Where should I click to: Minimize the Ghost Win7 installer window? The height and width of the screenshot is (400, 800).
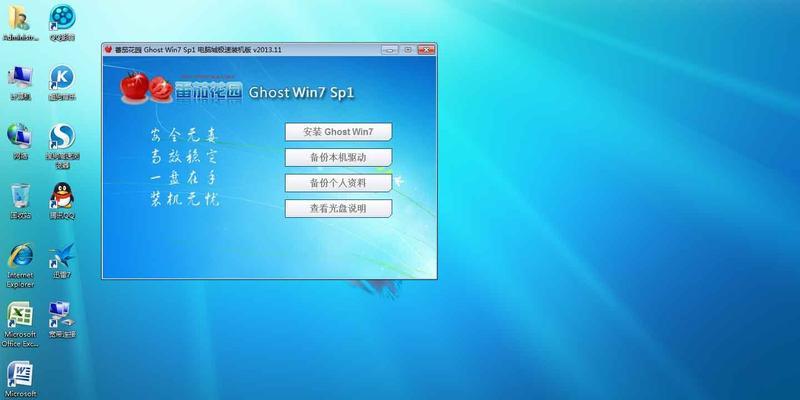click(x=389, y=49)
